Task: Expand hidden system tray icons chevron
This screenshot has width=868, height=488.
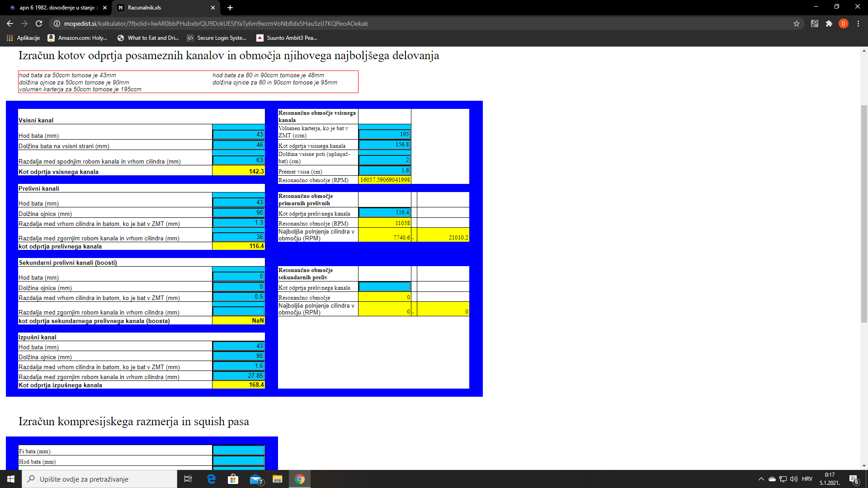Action: pyautogui.click(x=761, y=479)
